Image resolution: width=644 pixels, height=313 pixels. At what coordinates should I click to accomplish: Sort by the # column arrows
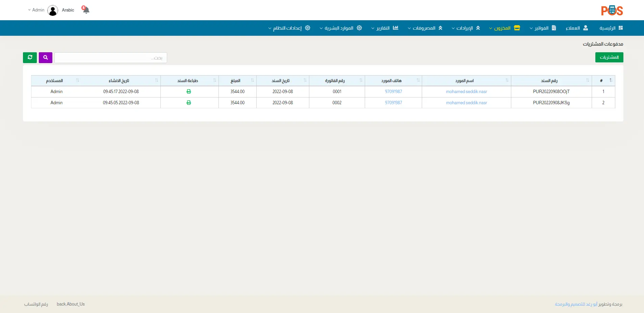(611, 81)
